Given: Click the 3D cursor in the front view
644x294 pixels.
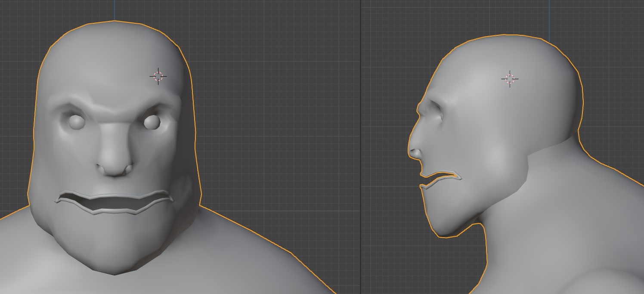Looking at the screenshot, I should pos(158,76).
